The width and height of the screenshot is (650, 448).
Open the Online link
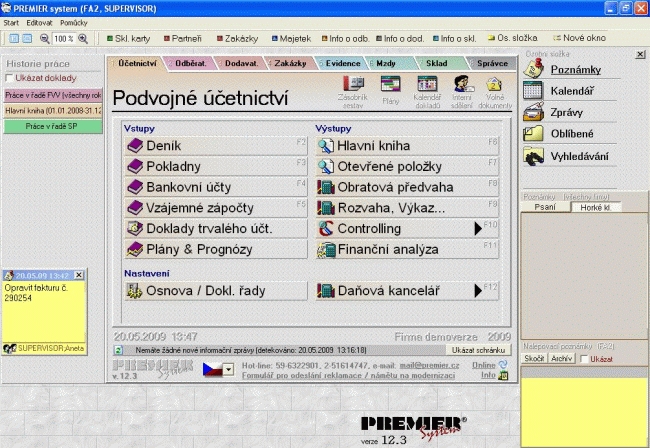tap(484, 365)
